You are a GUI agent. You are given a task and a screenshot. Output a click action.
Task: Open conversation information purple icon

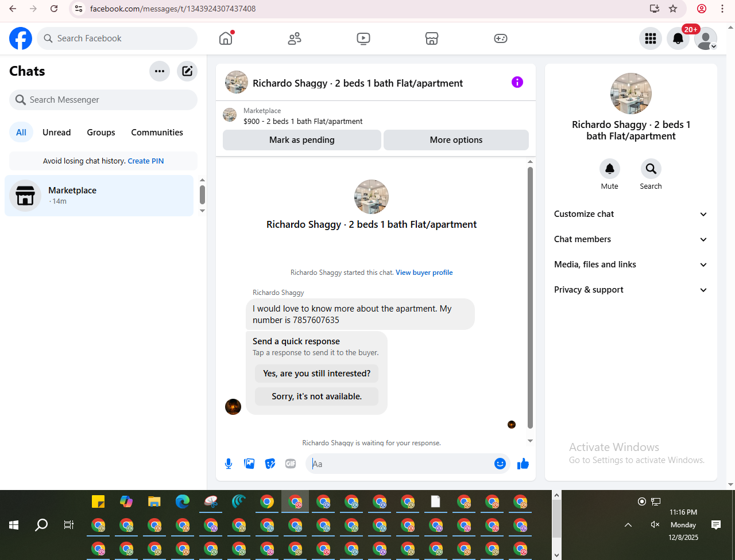(x=517, y=82)
